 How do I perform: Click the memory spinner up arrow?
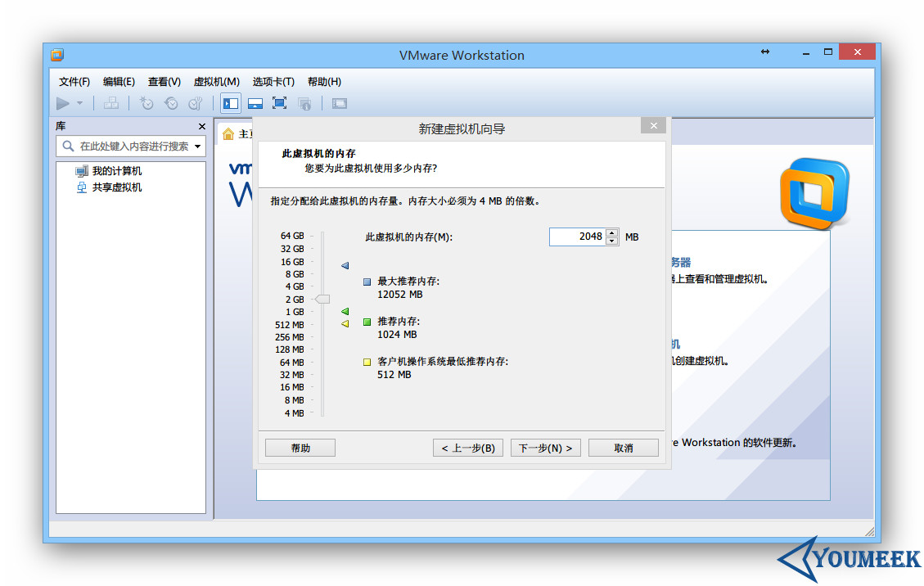(612, 232)
